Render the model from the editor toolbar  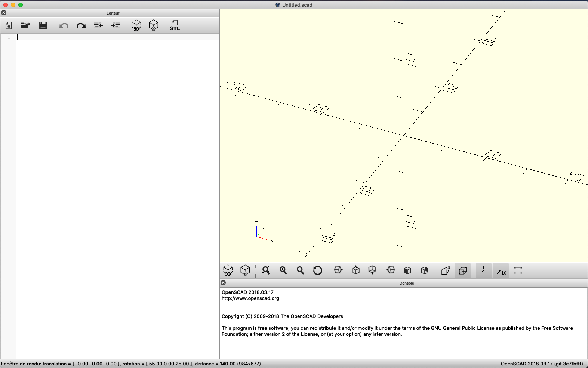pos(154,25)
